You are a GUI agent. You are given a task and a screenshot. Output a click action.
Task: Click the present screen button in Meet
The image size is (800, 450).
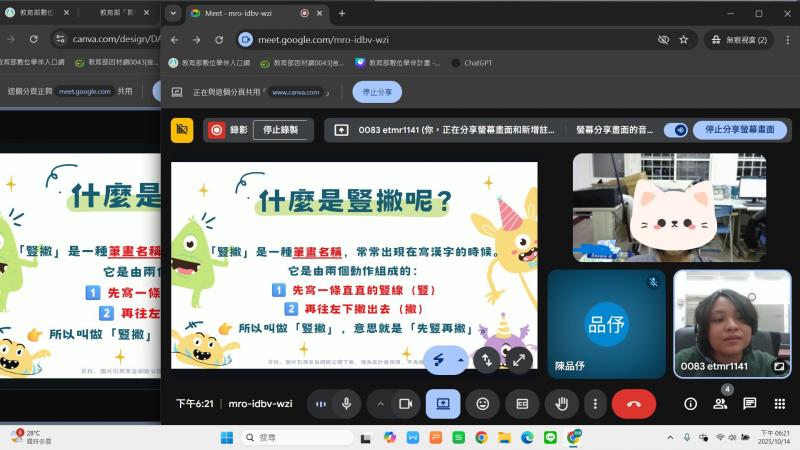[x=443, y=404]
